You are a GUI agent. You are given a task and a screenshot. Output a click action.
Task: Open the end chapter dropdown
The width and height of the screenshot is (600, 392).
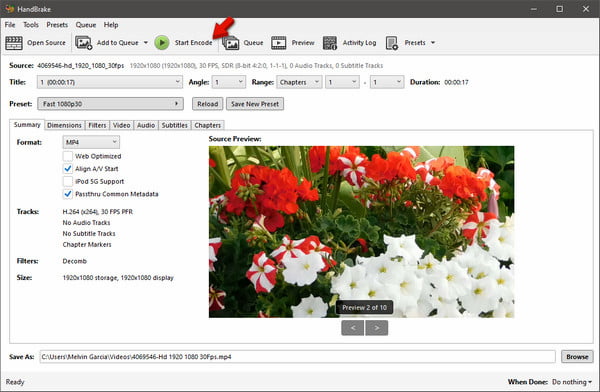387,82
